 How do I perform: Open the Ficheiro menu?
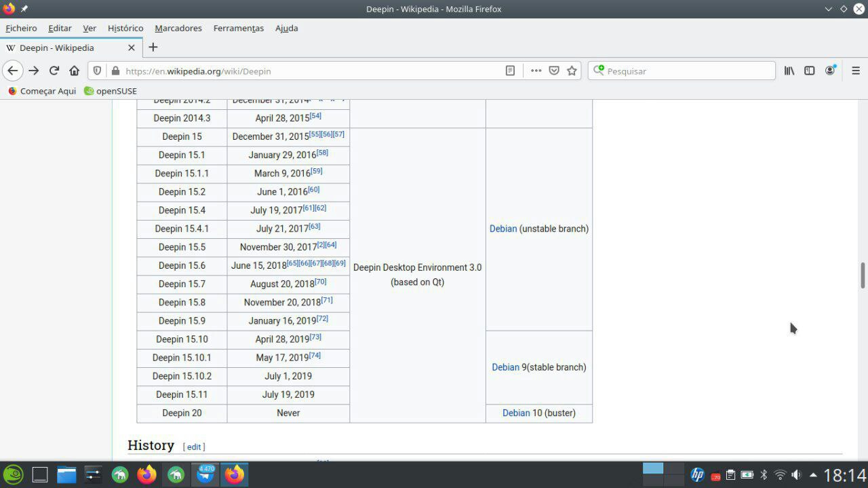pos(21,28)
